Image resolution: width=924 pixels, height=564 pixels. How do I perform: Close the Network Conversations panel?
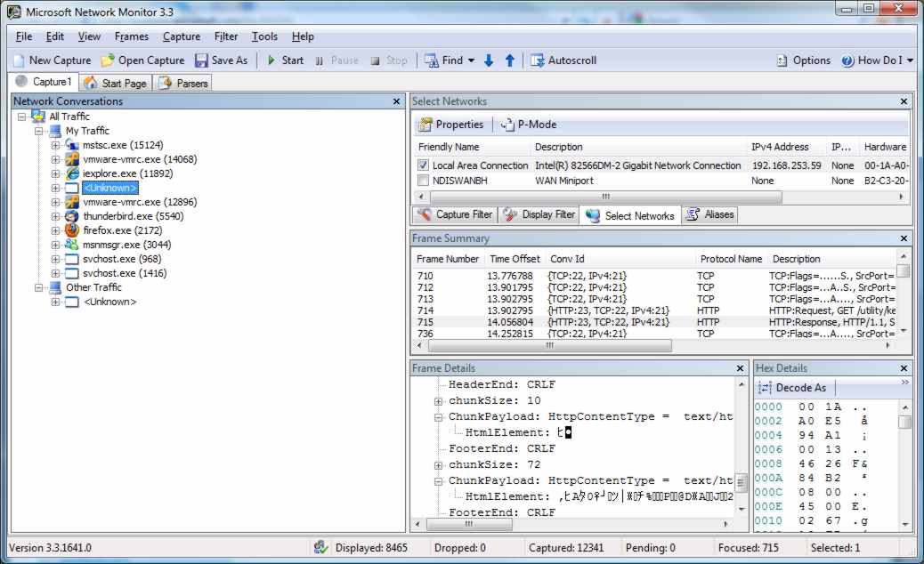tap(397, 101)
